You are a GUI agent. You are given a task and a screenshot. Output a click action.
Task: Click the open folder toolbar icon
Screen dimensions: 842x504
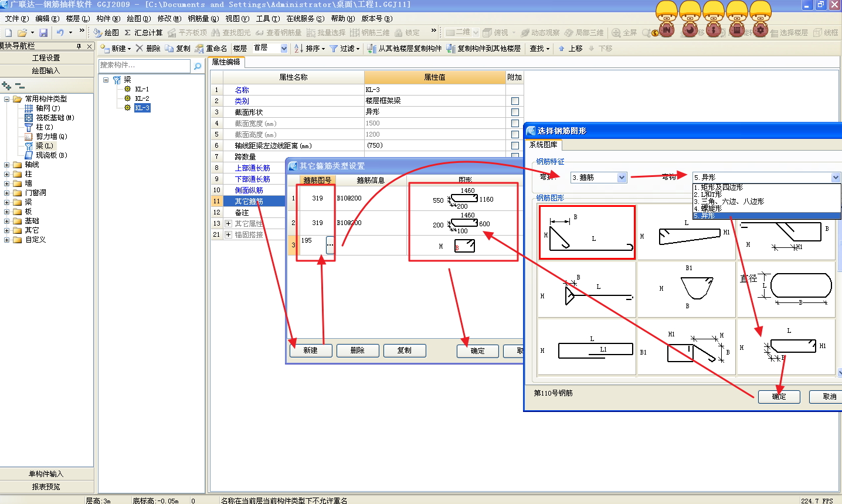[x=22, y=33]
